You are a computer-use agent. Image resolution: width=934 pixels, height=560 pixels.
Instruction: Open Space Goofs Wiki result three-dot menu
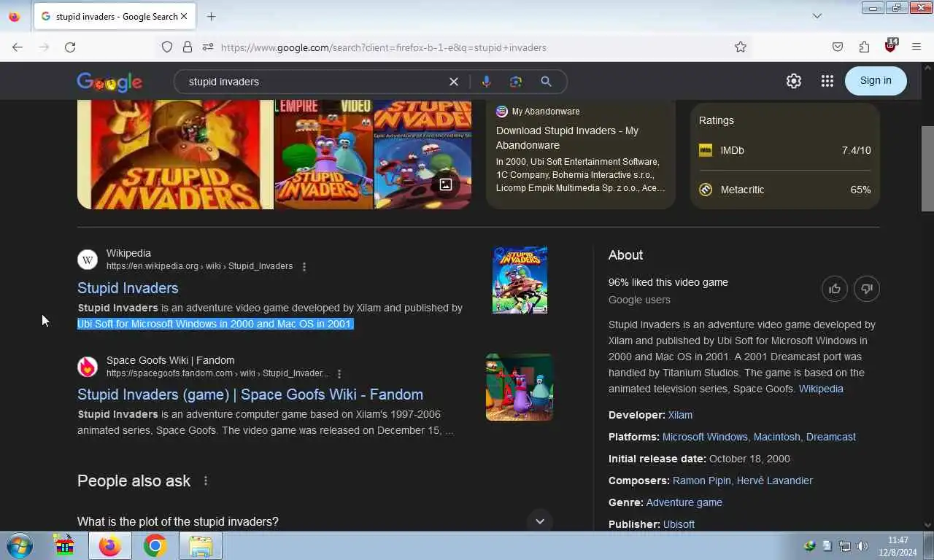point(339,374)
